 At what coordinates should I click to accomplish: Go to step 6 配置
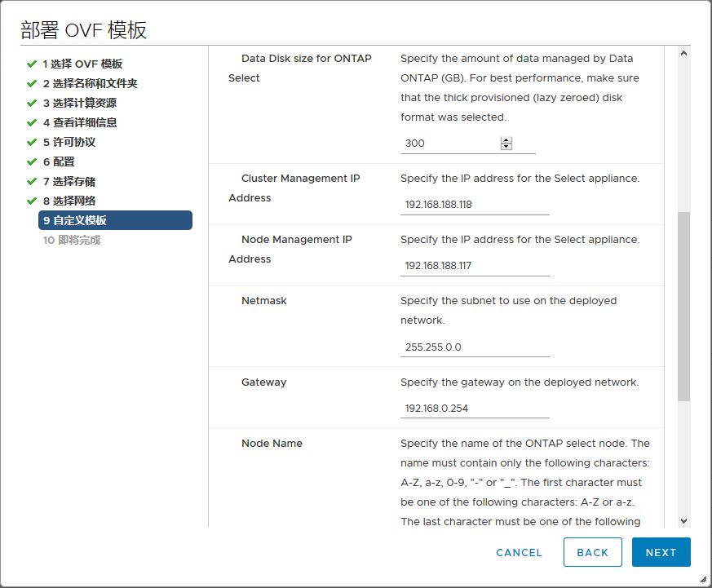(59, 161)
